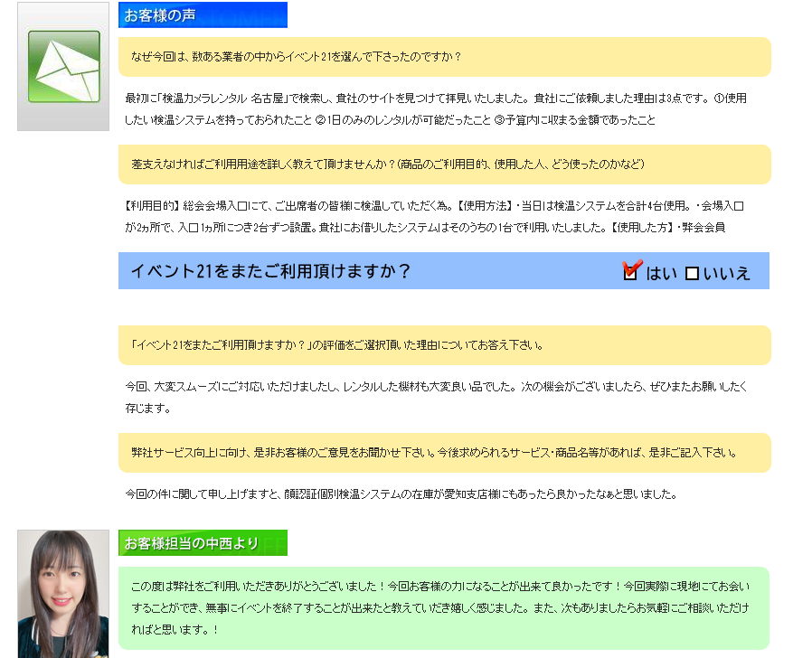Click the blue banner question イベント21をまたご利用頂けますか？
Viewport: 812px width, 658px height.
271,271
